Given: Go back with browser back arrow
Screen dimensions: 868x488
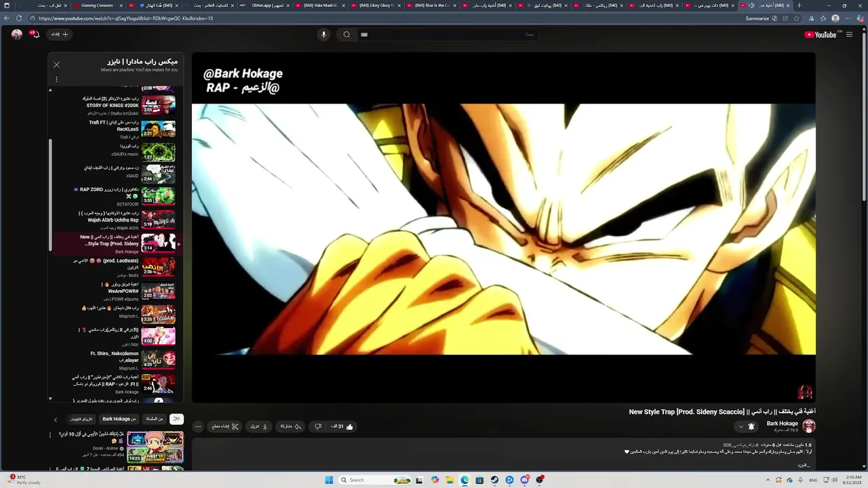Looking at the screenshot, I should pos(7,18).
